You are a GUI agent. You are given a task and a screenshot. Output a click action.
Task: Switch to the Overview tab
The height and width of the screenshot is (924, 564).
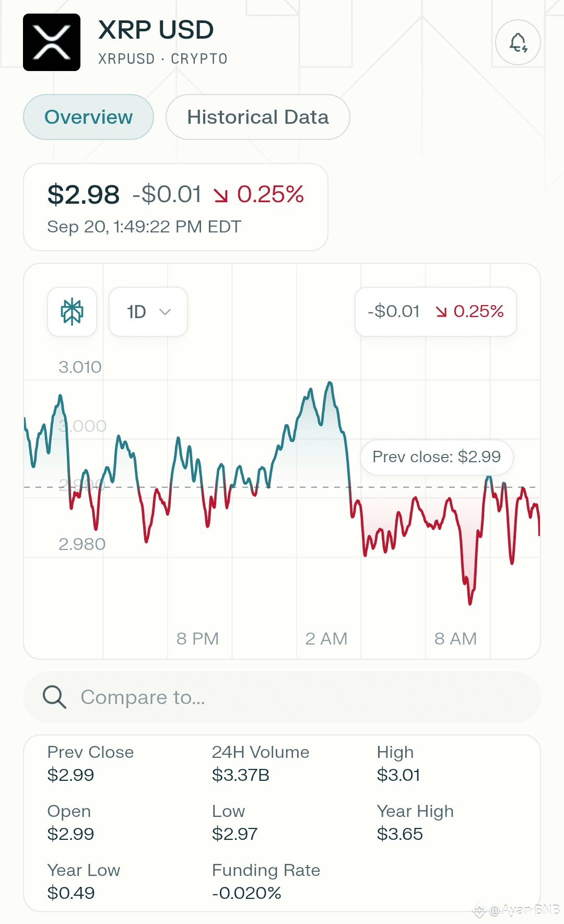[88, 117]
